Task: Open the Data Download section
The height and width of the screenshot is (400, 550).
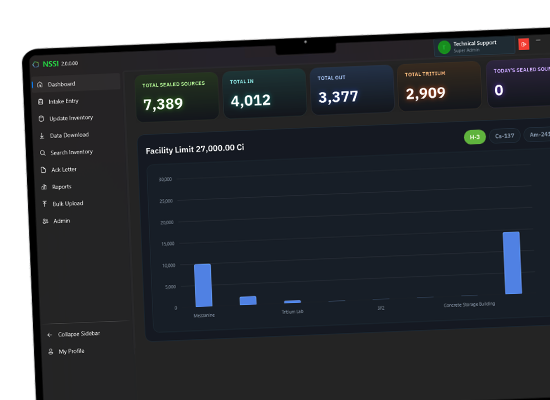Action: pos(69,135)
